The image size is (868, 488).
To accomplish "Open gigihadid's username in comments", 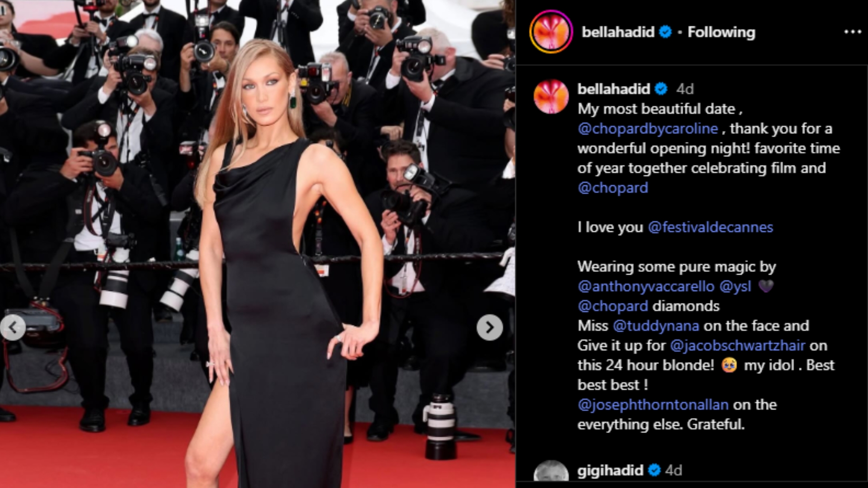I will [x=610, y=470].
